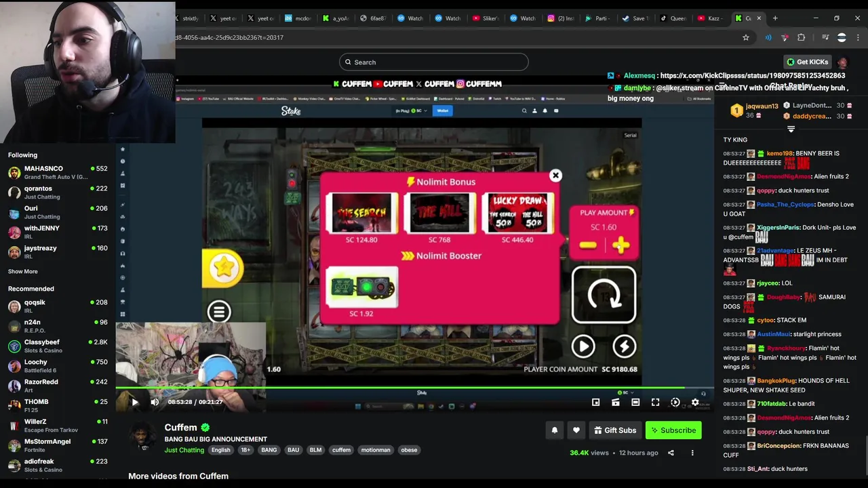The image size is (868, 488).
Task: Play the Cuffem video
Action: pos(135,402)
